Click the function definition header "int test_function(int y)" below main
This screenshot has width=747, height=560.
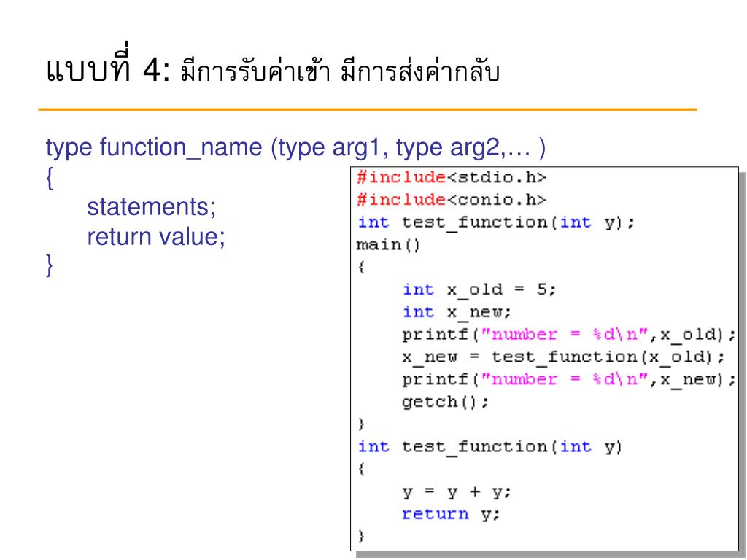[x=489, y=447]
